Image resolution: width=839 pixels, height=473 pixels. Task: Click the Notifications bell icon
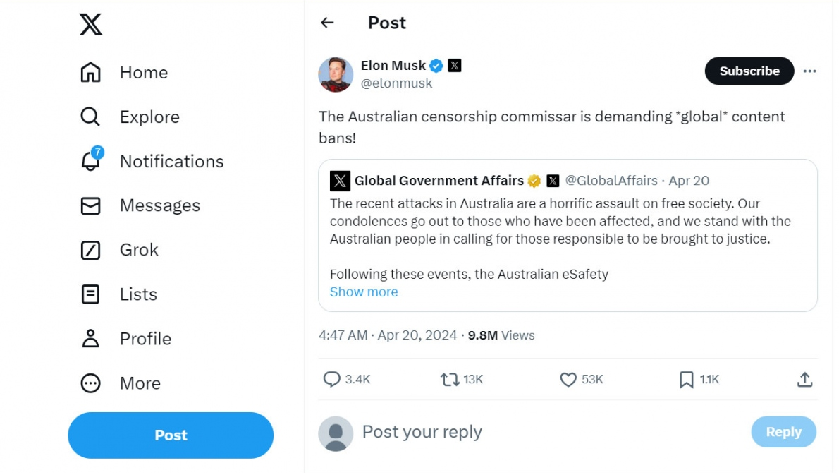(x=91, y=161)
